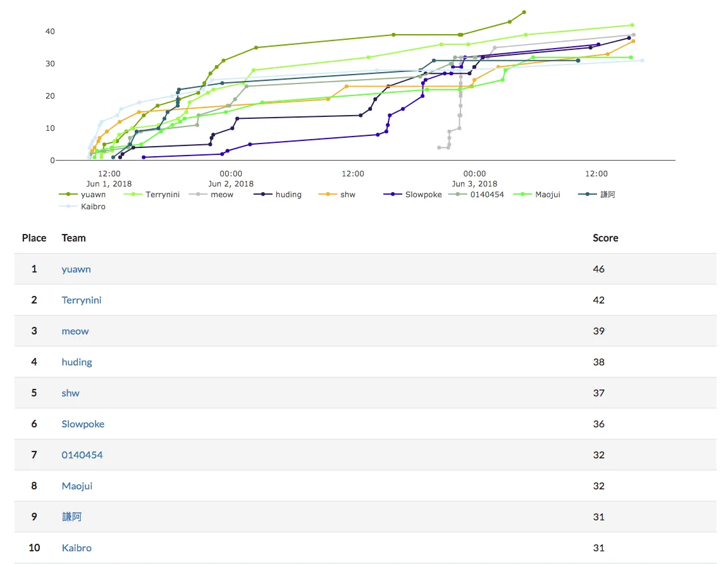Toggle Kaibro series in chart legend
This screenshot has height=564, width=728.
click(83, 207)
